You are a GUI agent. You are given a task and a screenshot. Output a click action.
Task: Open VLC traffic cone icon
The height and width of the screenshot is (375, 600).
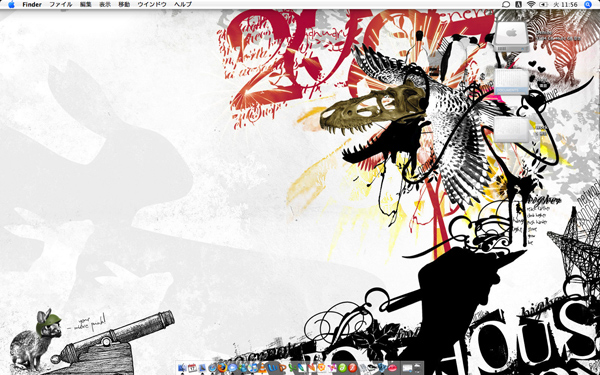(262, 368)
